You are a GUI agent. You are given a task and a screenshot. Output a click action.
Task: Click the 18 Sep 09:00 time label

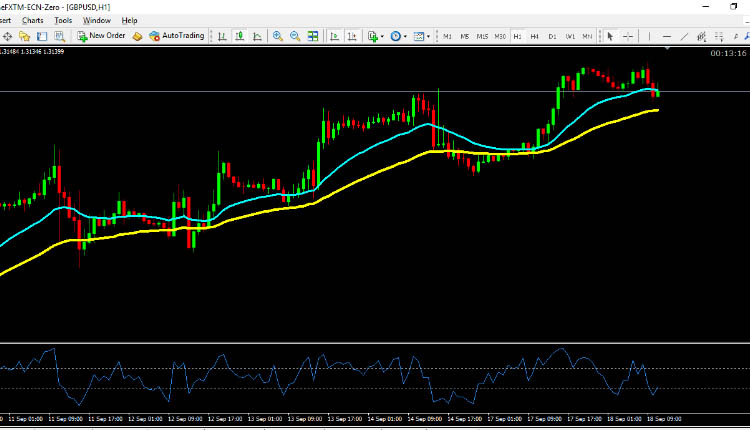[664, 419]
